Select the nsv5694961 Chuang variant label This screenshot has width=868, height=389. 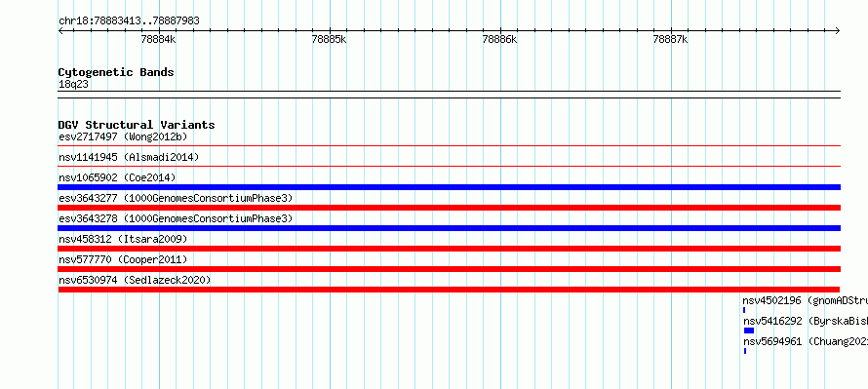[806, 341]
